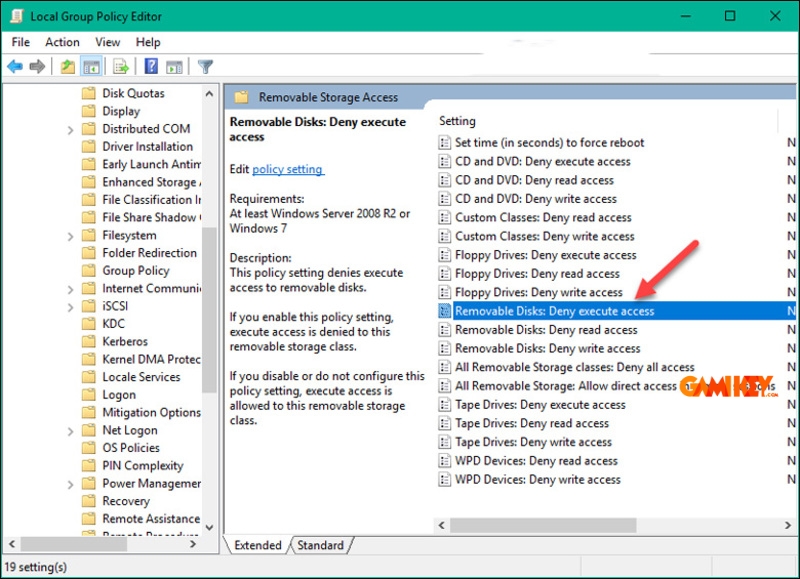
Task: Click the Back arrow toolbar icon
Action: click(x=15, y=66)
